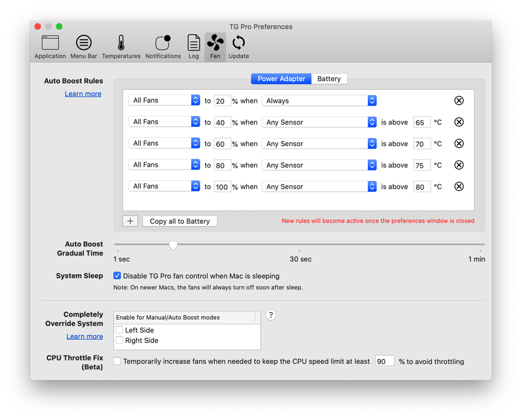Open the Temperatures preferences pane
Viewport: 522px width, 420px height.
click(121, 47)
